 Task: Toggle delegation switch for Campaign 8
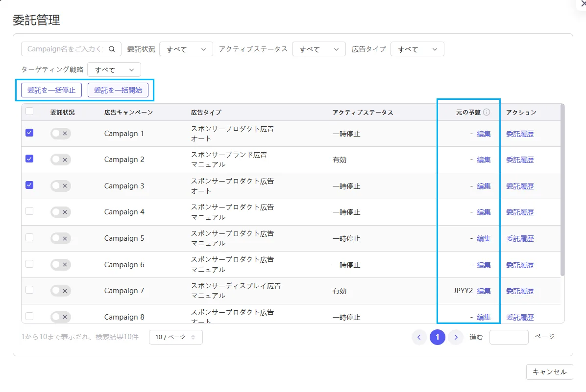click(x=61, y=317)
